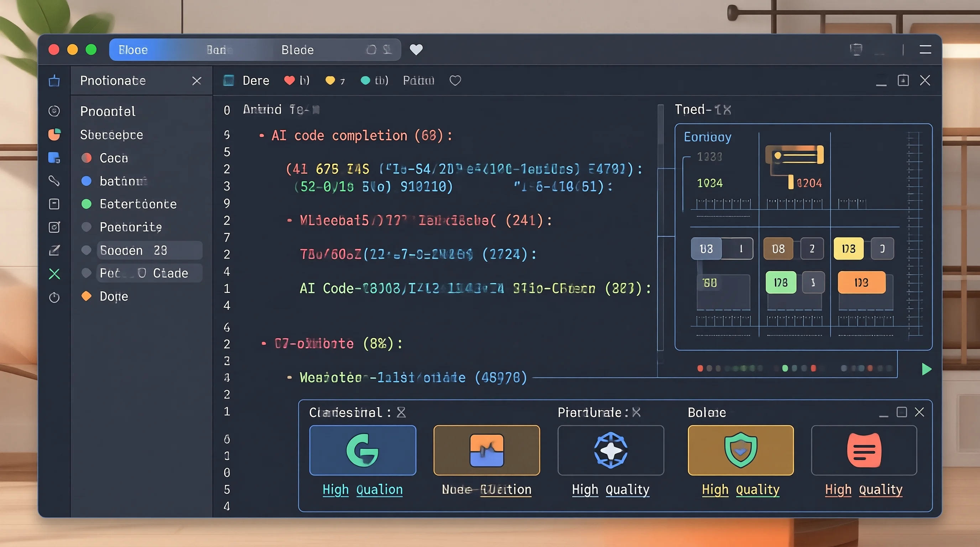Image resolution: width=980 pixels, height=547 pixels.
Task: Select the blue star-badge High Quality tile
Action: [611, 450]
